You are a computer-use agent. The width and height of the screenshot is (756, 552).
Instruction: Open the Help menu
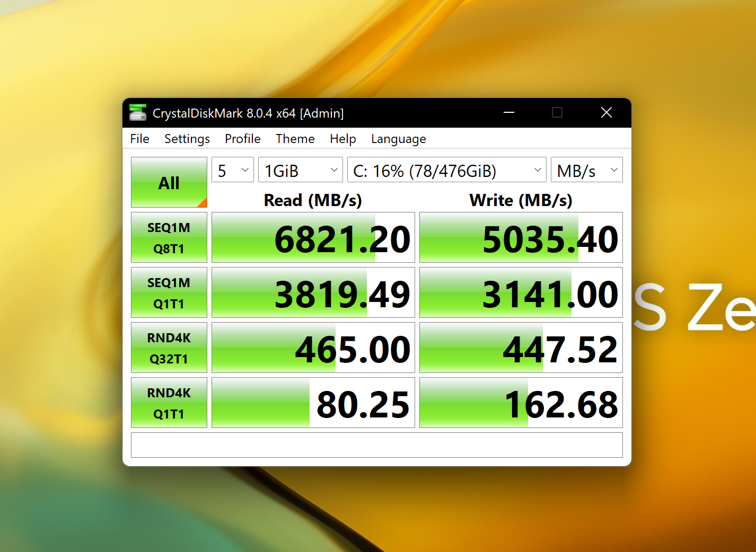coord(343,139)
